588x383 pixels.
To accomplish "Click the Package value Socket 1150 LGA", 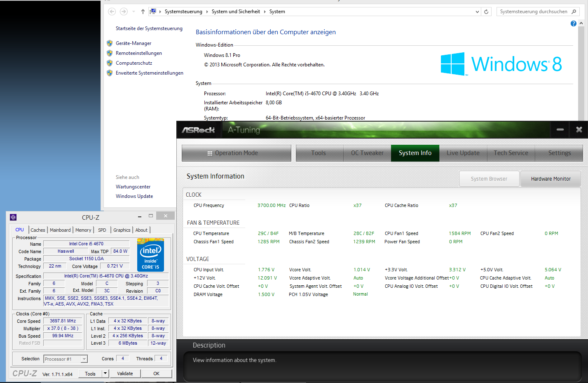I will click(x=87, y=258).
